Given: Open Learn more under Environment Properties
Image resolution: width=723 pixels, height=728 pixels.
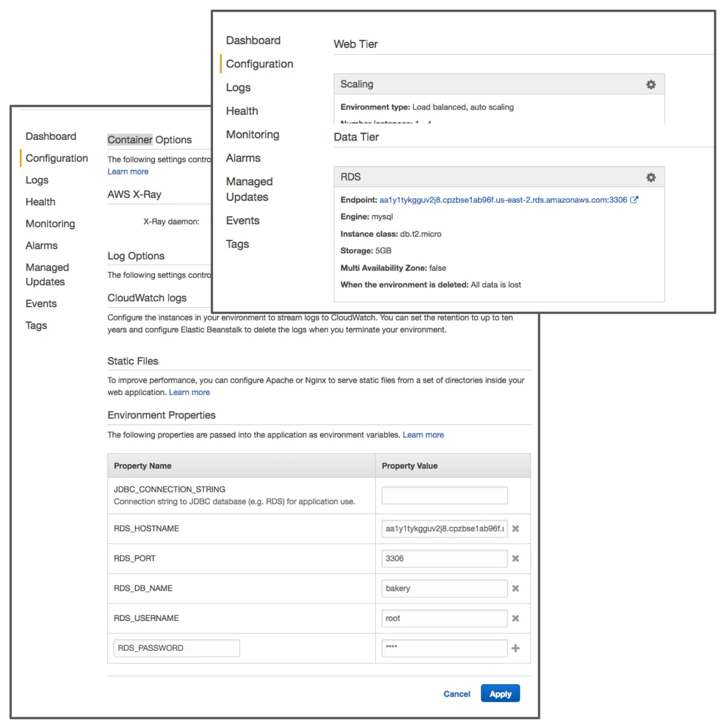Looking at the screenshot, I should pos(423,435).
